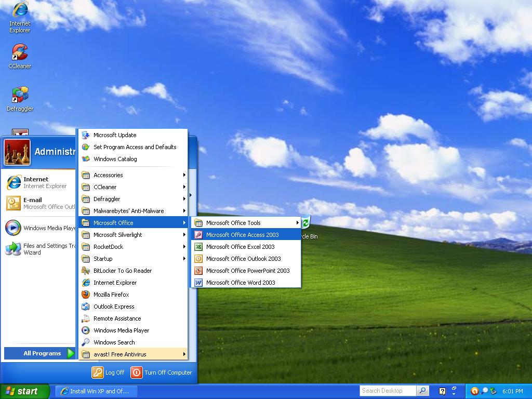Click the help question mark taskbar icon
The image size is (532, 399).
tap(442, 391)
